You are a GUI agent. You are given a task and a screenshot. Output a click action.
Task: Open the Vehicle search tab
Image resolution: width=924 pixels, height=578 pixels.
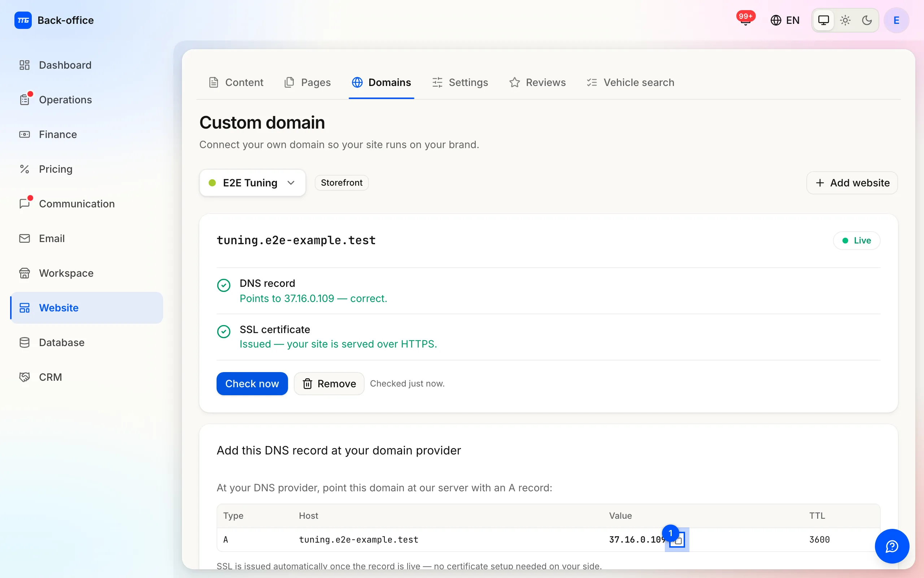click(x=631, y=82)
